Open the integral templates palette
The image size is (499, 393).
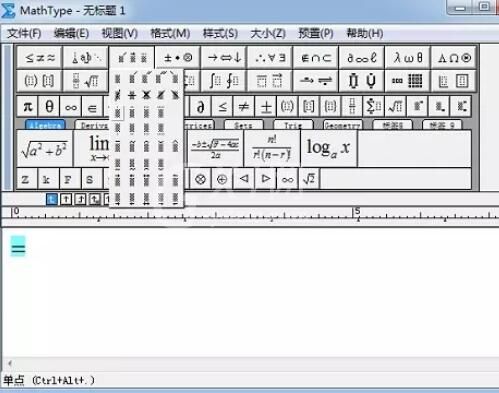pyautogui.click(x=224, y=81)
